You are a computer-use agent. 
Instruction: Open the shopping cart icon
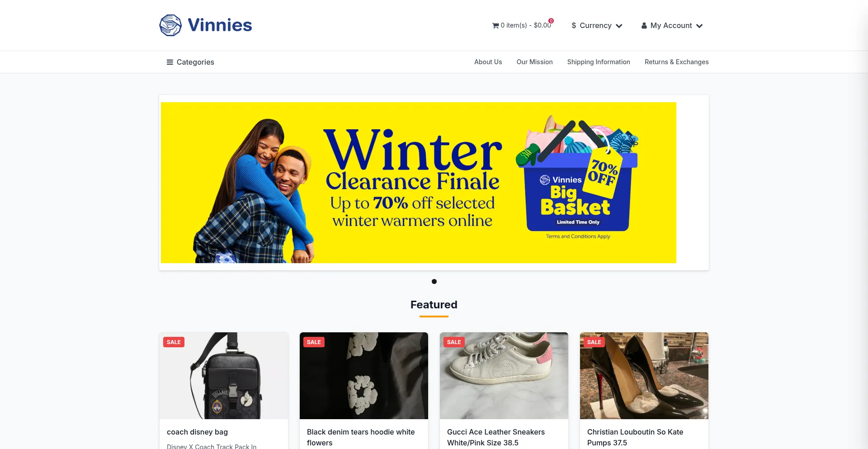pos(495,26)
